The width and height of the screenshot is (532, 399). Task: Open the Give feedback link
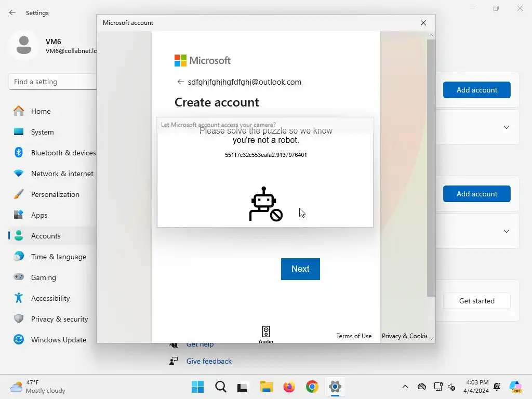(209, 361)
